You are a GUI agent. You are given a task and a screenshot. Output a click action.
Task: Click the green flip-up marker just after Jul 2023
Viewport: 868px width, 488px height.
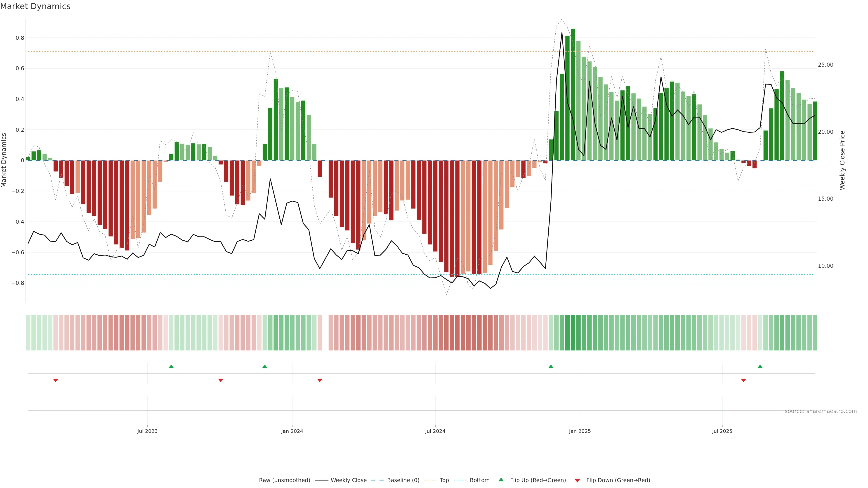[171, 366]
